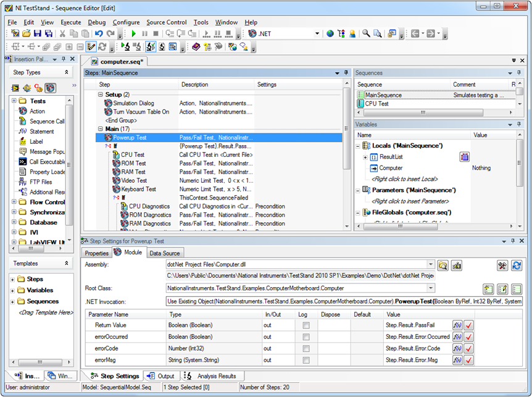Click the browse assembly folder icon
This screenshot has width=532, height=397.
(443, 265)
